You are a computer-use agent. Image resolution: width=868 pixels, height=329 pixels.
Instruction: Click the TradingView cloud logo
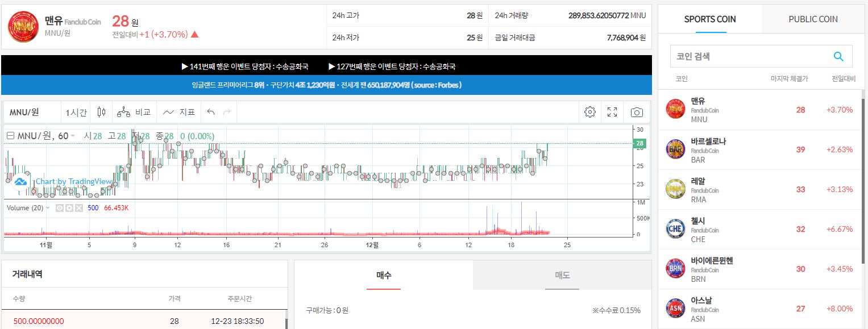click(x=20, y=182)
